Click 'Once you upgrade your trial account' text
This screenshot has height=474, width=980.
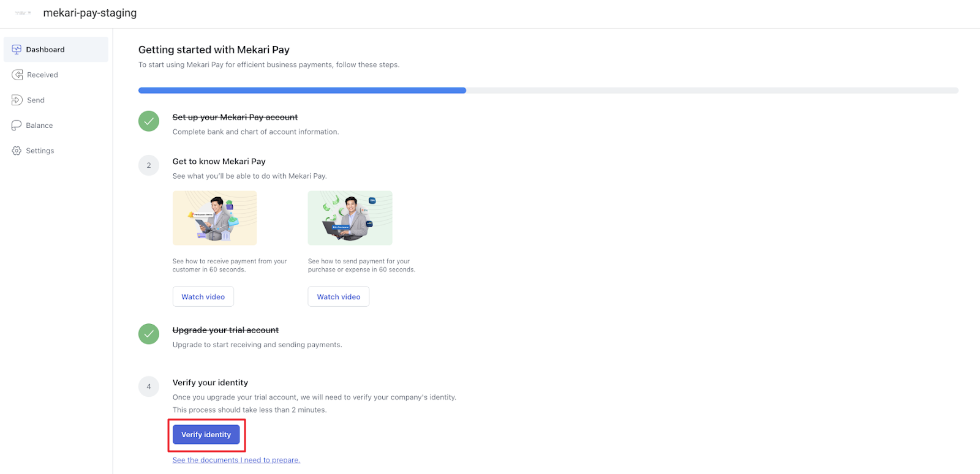(314, 397)
